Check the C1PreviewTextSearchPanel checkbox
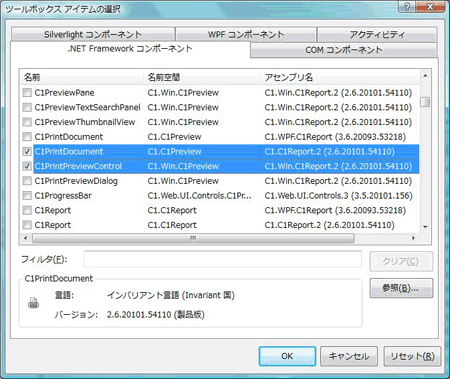Image resolution: width=450 pixels, height=379 pixels. tap(27, 107)
